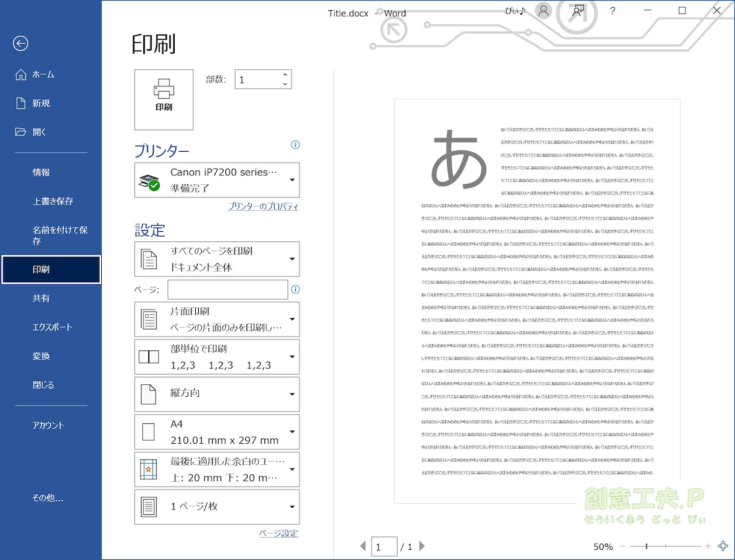Click the margins icon in 余白 row

148,469
